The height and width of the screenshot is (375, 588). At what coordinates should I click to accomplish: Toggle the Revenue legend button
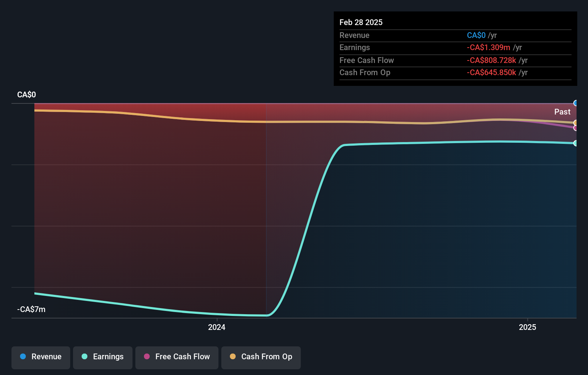point(41,357)
